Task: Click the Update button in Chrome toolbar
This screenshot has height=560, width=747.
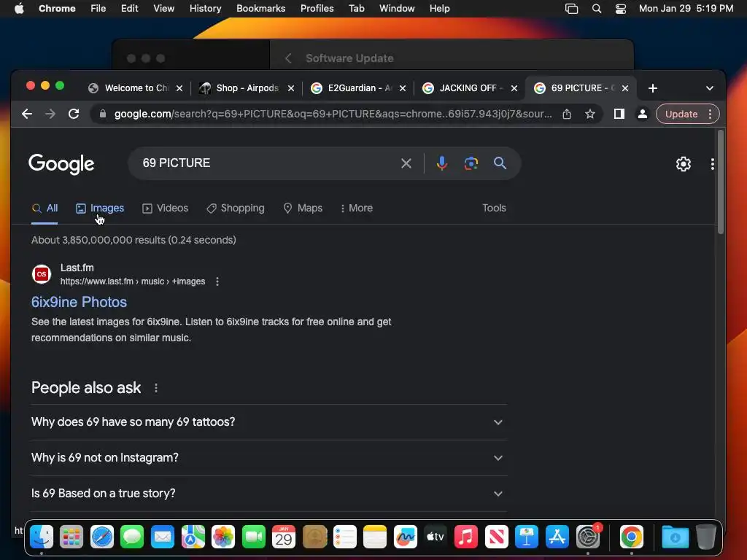Action: tap(681, 114)
